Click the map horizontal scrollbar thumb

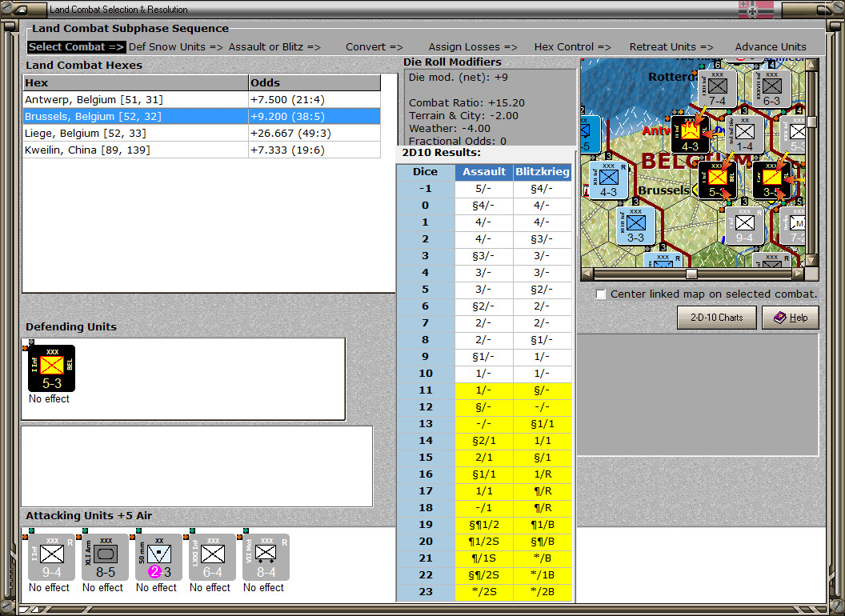[x=691, y=274]
